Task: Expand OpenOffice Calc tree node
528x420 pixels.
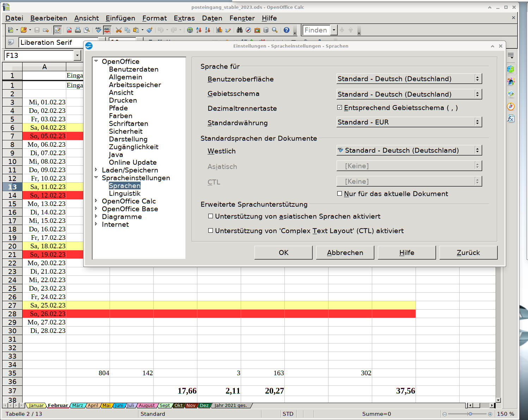Action: 96,201
